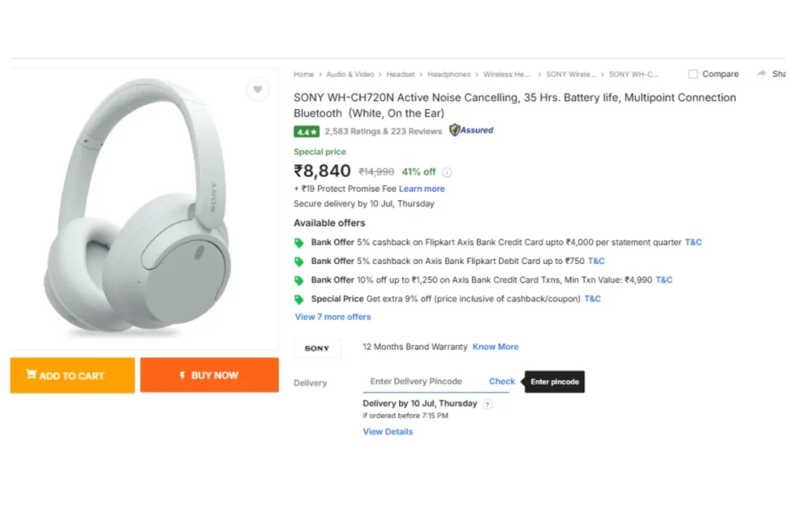
Task: Click the green tag beside Special Price offer
Action: point(298,299)
